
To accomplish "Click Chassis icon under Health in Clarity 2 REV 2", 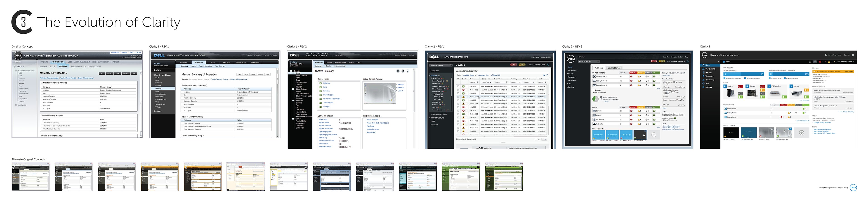I will coord(594,115).
